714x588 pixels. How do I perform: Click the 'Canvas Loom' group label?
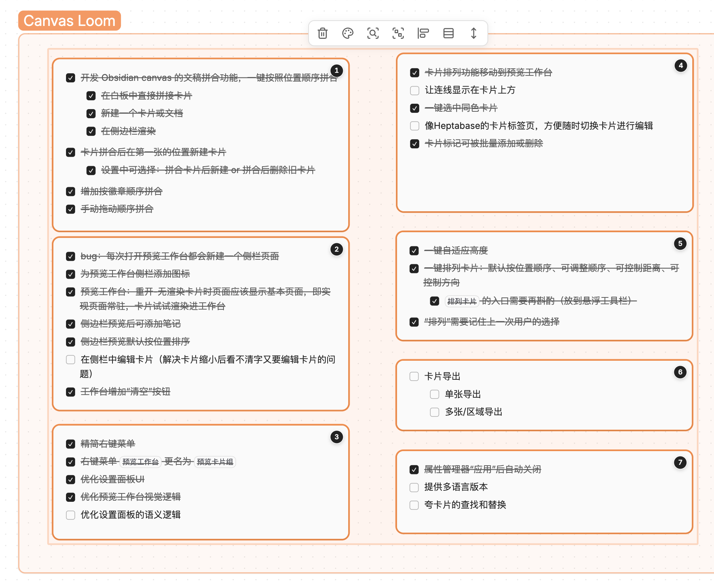point(69,21)
